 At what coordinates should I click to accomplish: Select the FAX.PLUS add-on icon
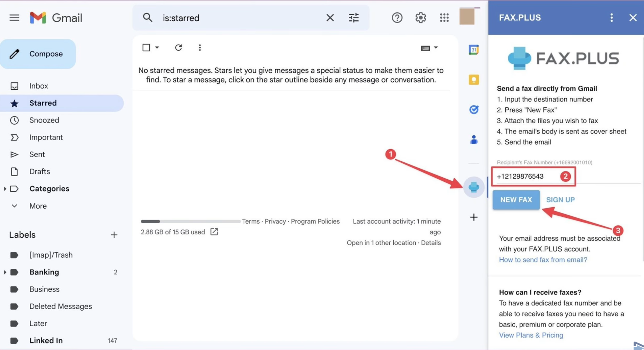pos(473,187)
